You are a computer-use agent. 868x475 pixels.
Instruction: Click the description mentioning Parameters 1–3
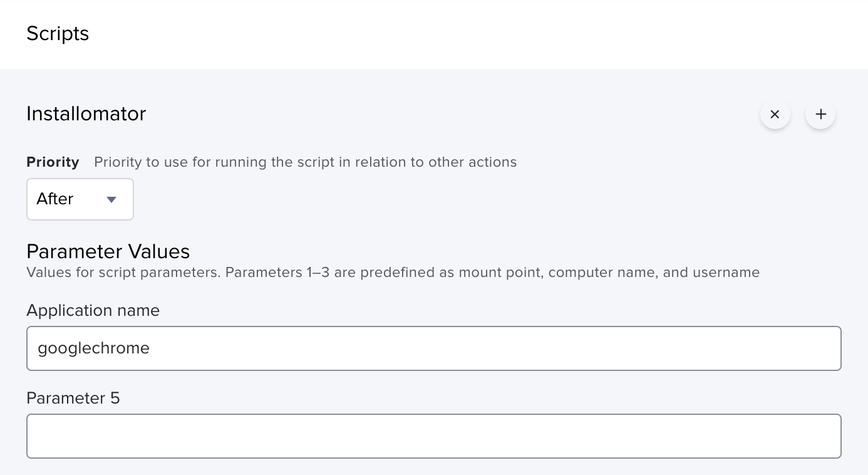pos(393,273)
